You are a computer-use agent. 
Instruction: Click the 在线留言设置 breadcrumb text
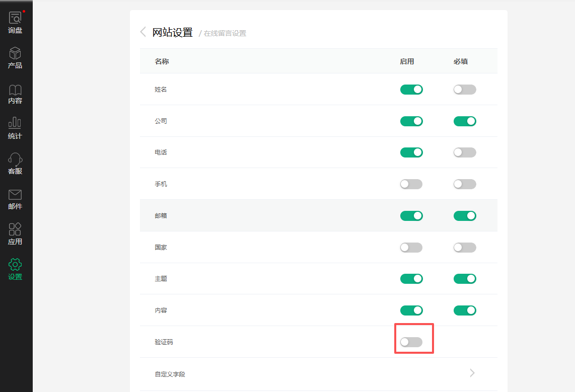[x=225, y=34]
